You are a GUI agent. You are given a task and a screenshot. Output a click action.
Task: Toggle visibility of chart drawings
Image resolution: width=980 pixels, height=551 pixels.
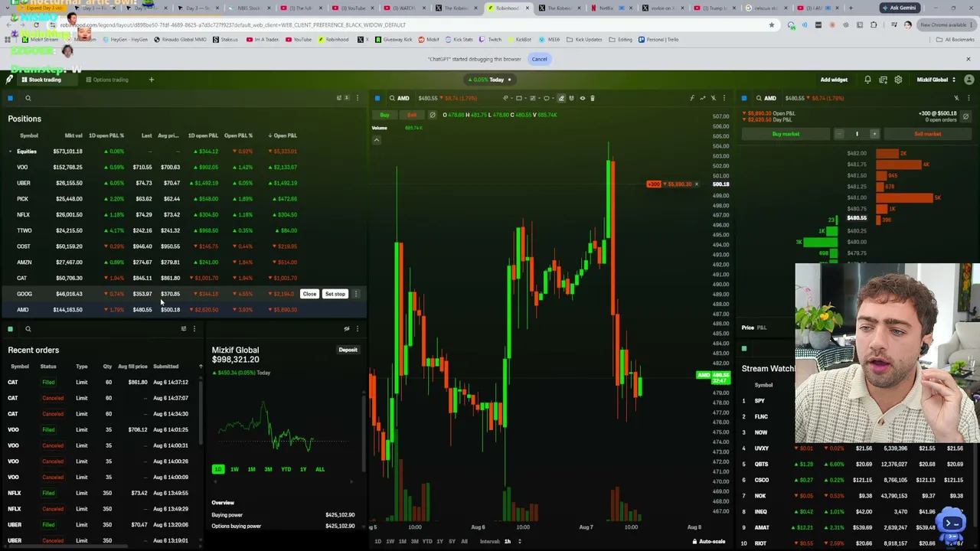tap(582, 98)
